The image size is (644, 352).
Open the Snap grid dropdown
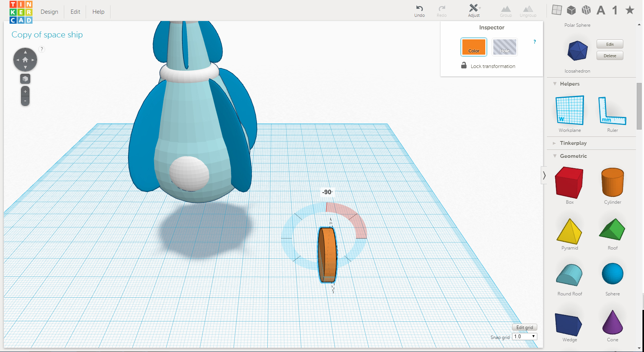pyautogui.click(x=525, y=337)
